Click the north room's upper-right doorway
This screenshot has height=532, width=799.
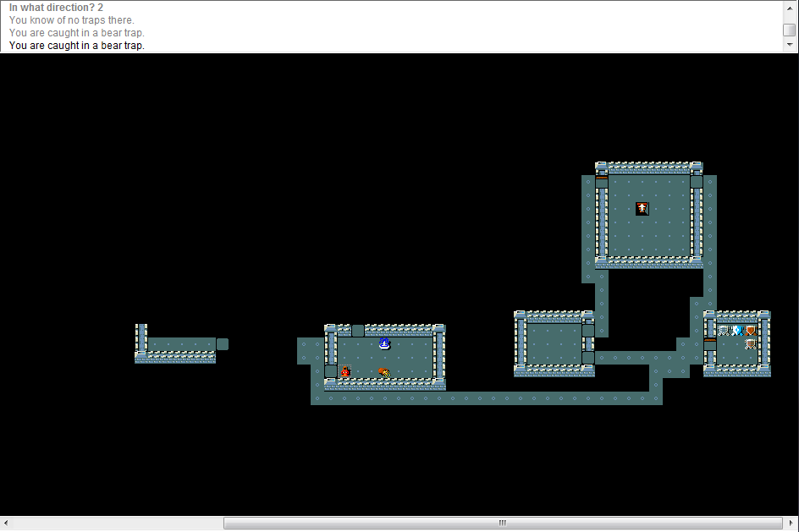[697, 182]
